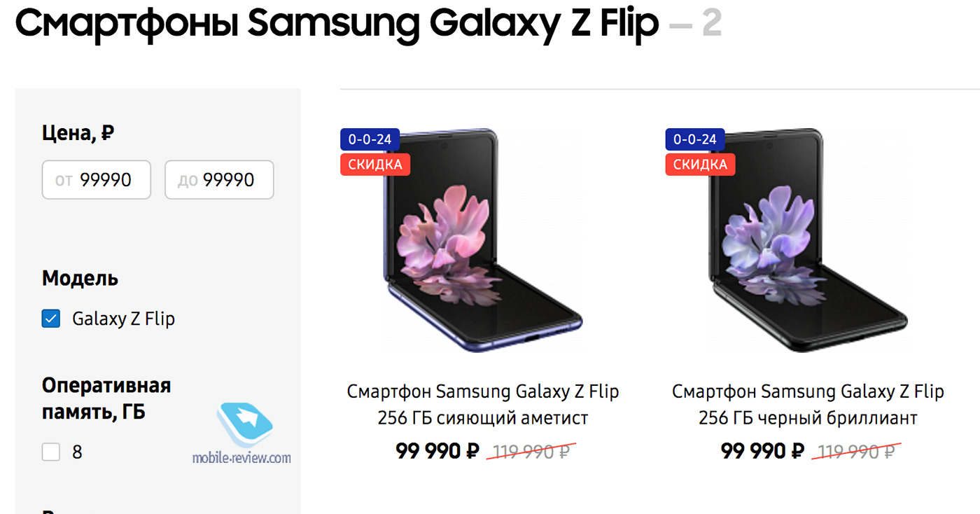Open Z Flip 256 ГБ черный бриллиант link
The height and width of the screenshot is (514, 980).
coord(808,404)
